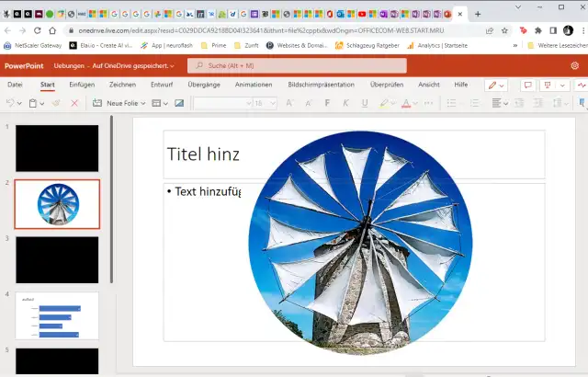
Task: Open more font options ellipsis
Action: point(428,103)
